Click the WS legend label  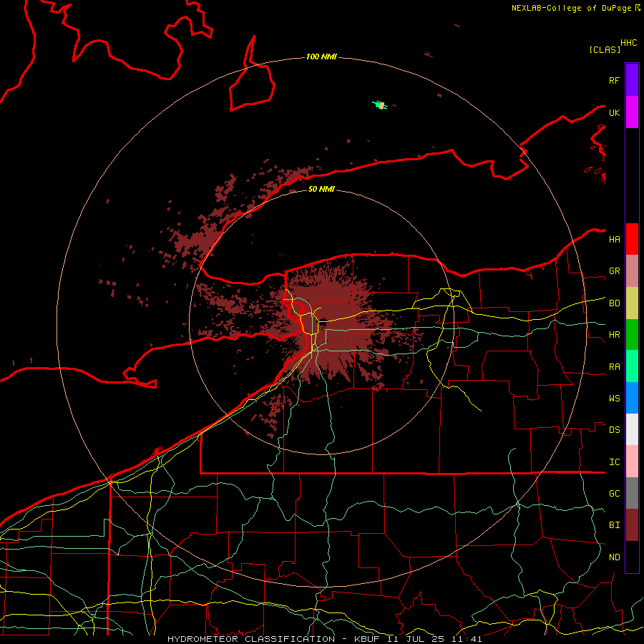coord(614,399)
